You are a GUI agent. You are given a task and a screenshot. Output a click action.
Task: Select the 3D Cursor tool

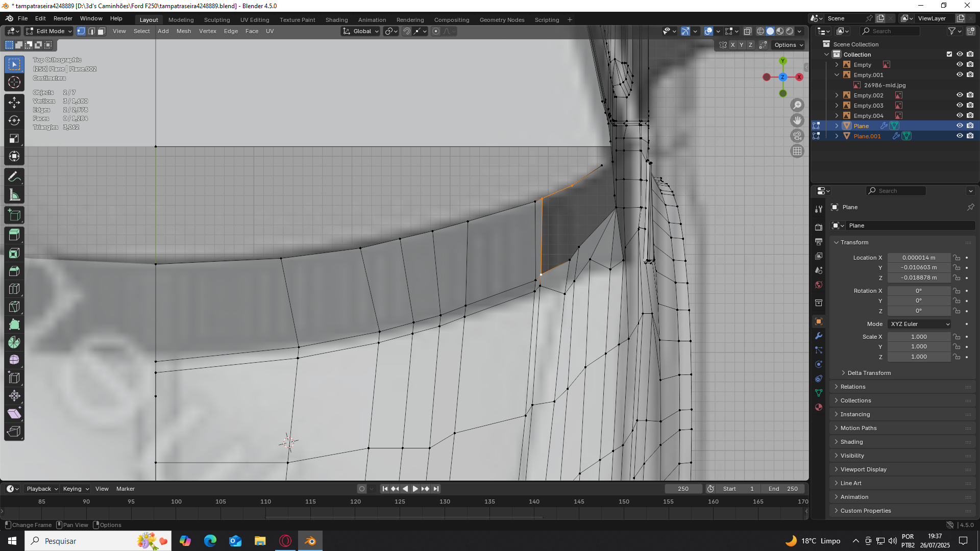(14, 82)
